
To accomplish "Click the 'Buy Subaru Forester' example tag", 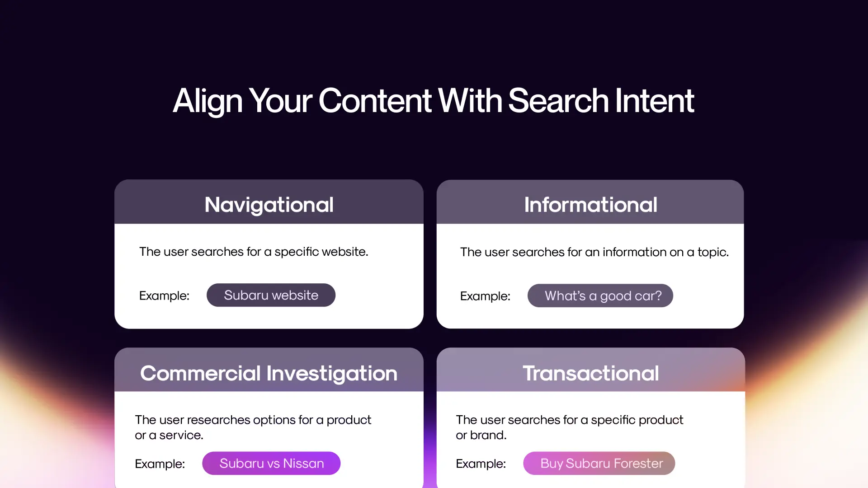I will click(x=601, y=463).
